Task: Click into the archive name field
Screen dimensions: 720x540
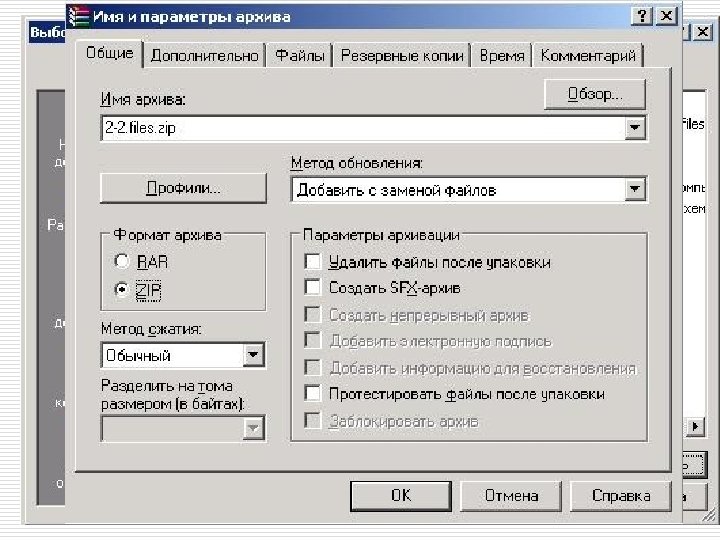Action: [x=360, y=129]
